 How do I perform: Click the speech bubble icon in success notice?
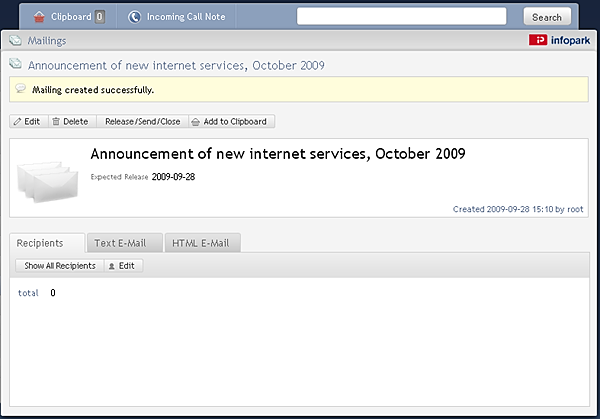(20, 89)
